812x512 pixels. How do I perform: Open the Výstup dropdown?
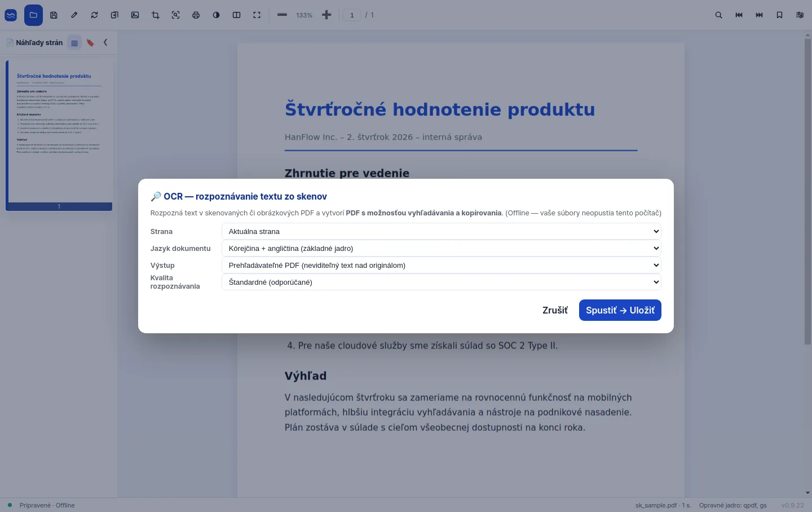[442, 265]
